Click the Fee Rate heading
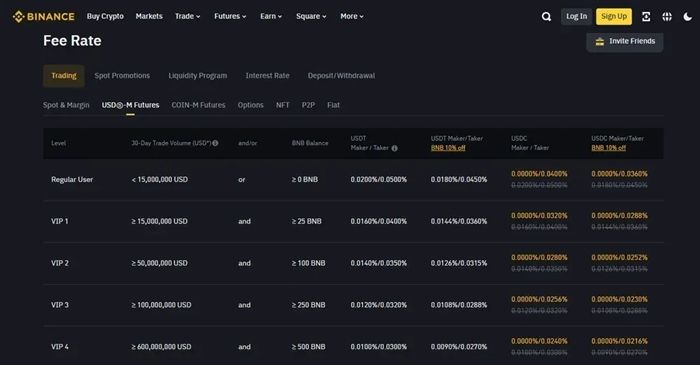Viewport: 700px width, 365px height. [72, 41]
